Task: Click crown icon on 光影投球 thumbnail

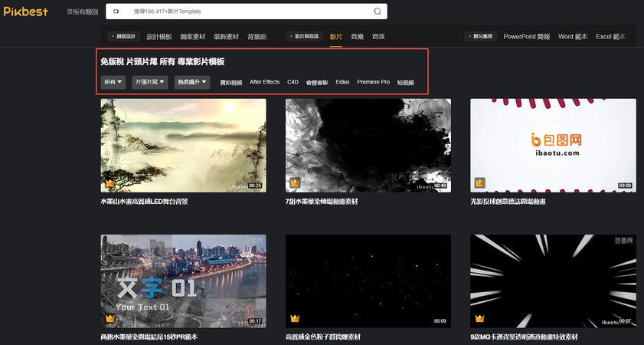Action: [x=479, y=183]
